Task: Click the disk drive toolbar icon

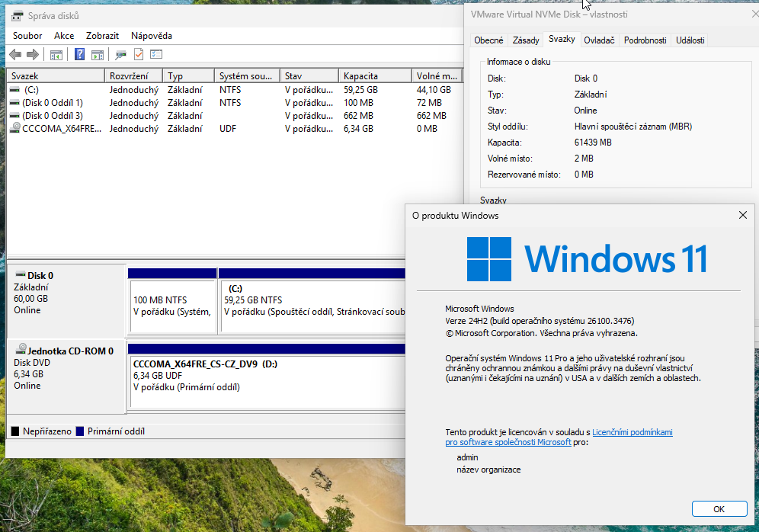Action: pyautogui.click(x=120, y=54)
